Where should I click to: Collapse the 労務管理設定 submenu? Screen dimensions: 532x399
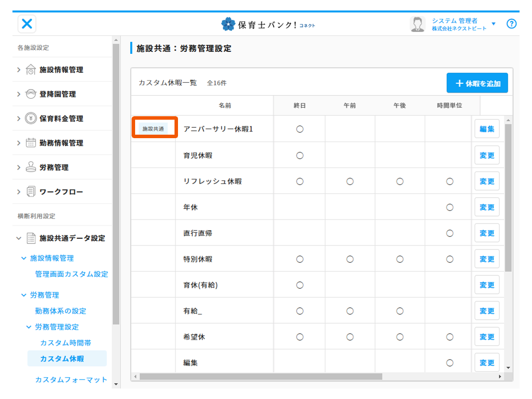coord(29,327)
